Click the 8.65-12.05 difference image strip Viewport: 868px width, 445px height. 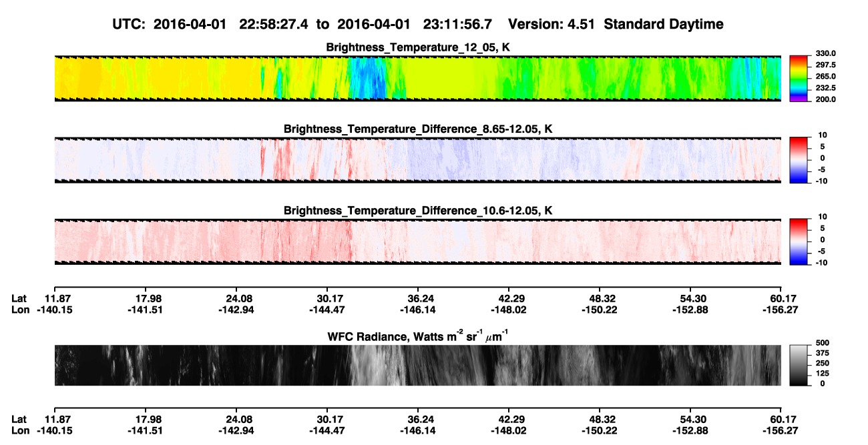click(x=417, y=160)
